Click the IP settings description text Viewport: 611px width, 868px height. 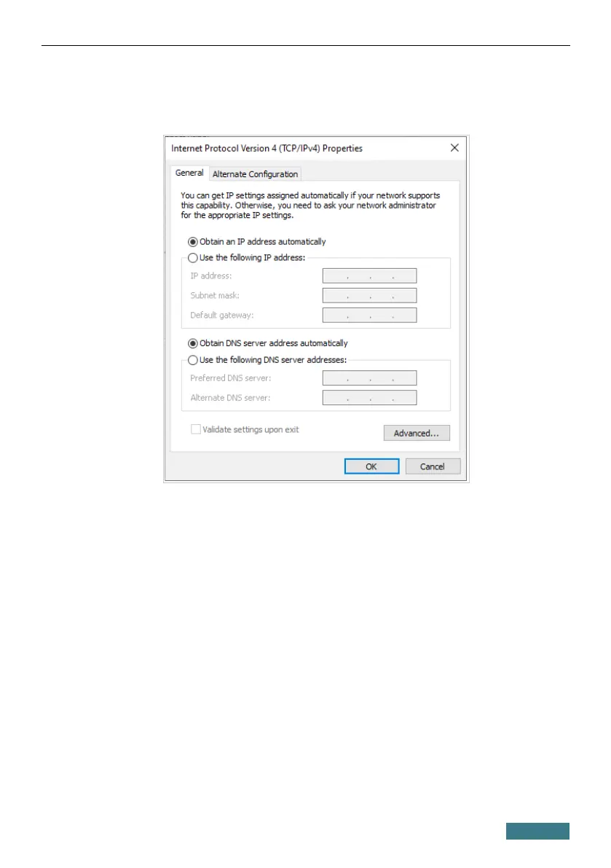310,206
